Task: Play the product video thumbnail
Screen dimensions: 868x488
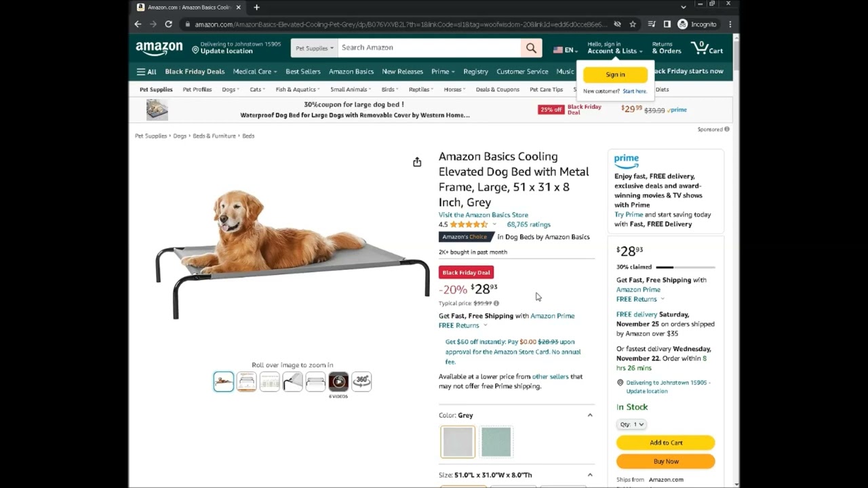Action: click(x=338, y=381)
